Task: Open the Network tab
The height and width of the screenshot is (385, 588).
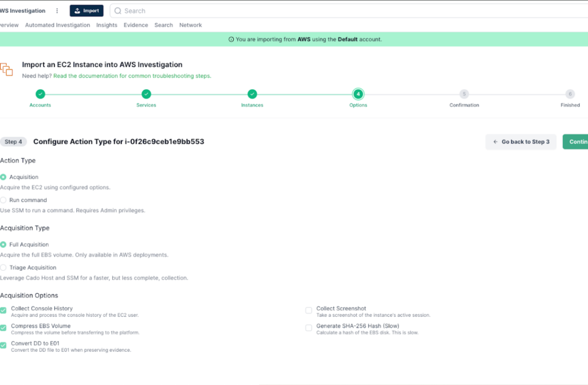Action: tap(191, 25)
